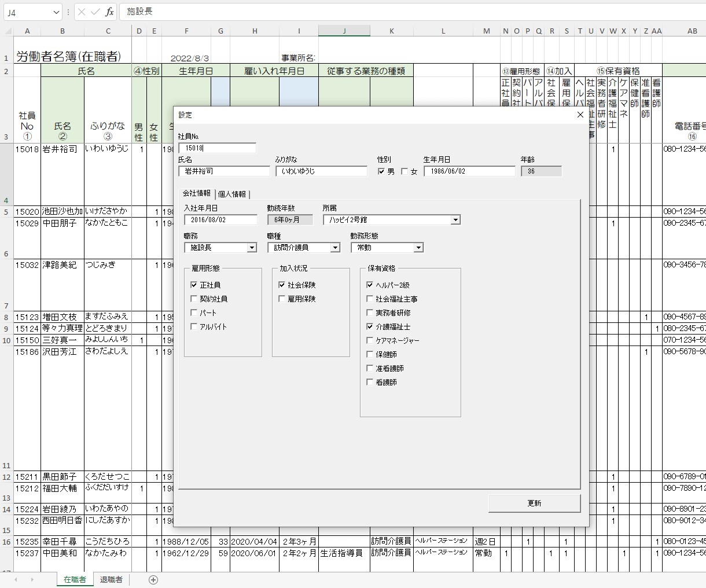Enable the 社会福祉主事 checkbox
The width and height of the screenshot is (706, 588).
coord(370,299)
